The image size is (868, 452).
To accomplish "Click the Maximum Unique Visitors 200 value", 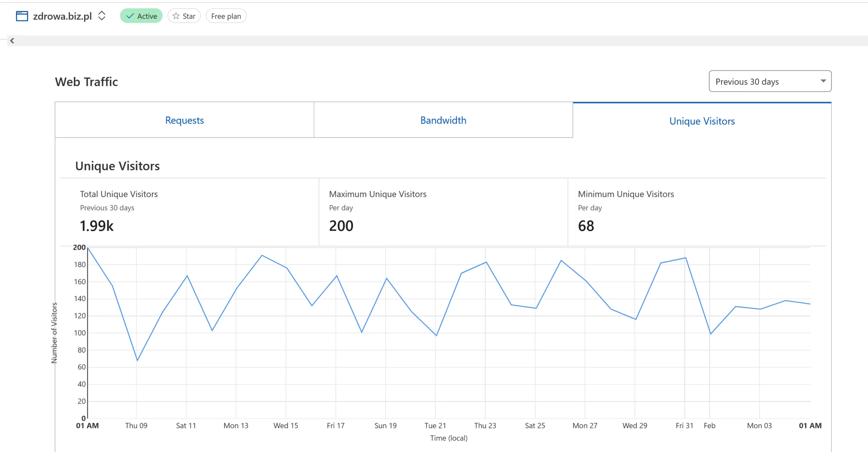I will (x=341, y=226).
